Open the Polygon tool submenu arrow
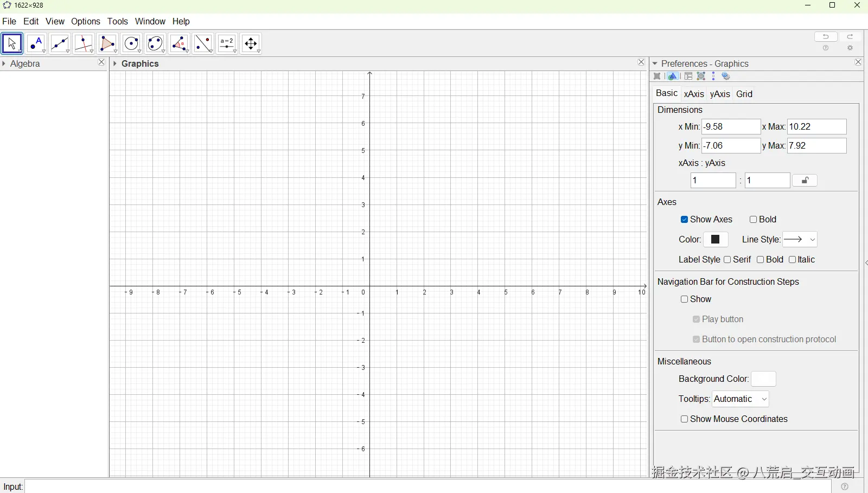 pos(116,52)
